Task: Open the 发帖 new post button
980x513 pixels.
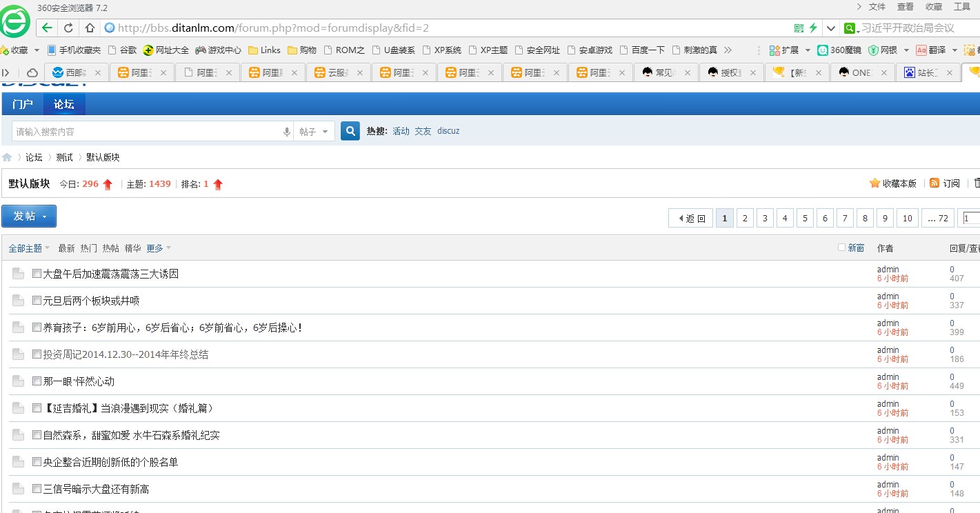Action: pyautogui.click(x=29, y=217)
